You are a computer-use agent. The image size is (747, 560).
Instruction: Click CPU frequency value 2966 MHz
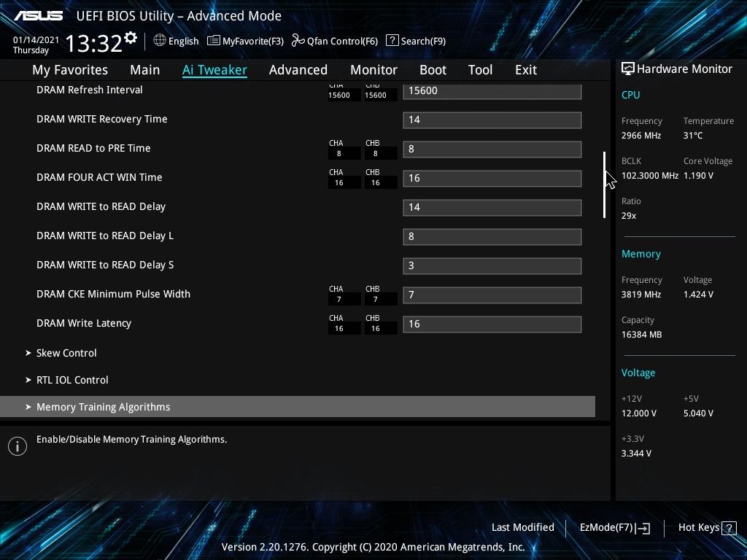tap(640, 135)
